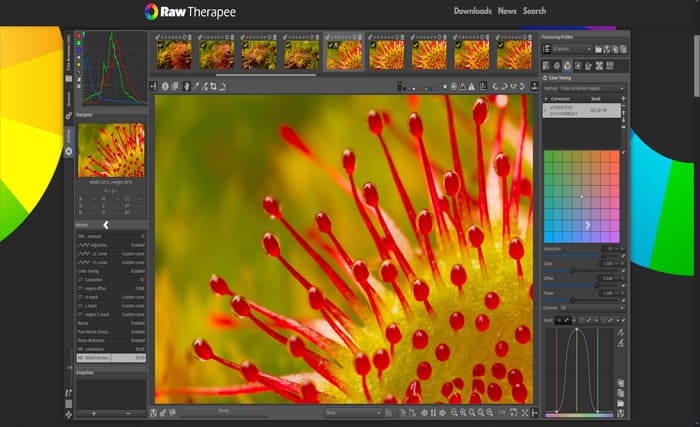The width and height of the screenshot is (700, 427).
Task: Click center of color grid picker
Action: (581, 197)
